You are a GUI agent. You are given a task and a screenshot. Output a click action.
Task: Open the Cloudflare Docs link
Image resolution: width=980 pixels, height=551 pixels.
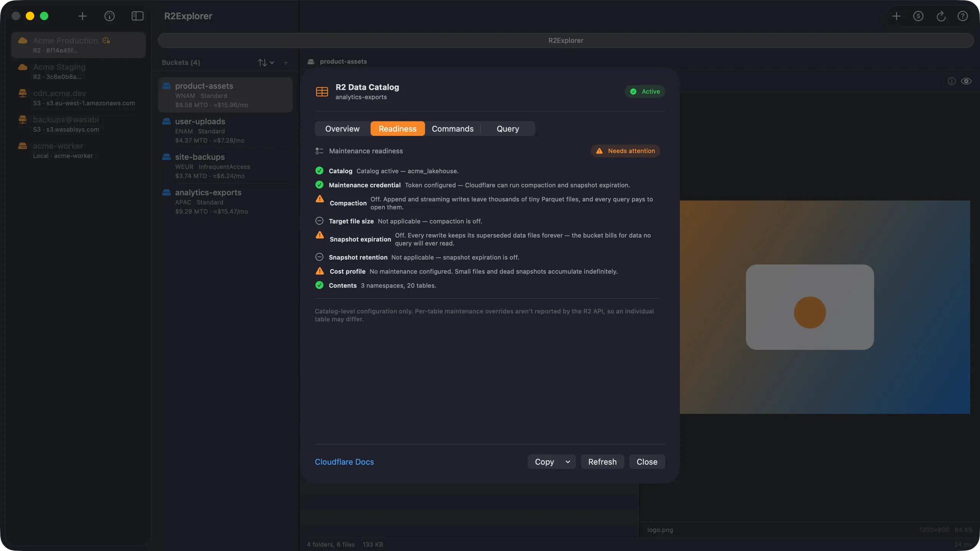(x=344, y=462)
